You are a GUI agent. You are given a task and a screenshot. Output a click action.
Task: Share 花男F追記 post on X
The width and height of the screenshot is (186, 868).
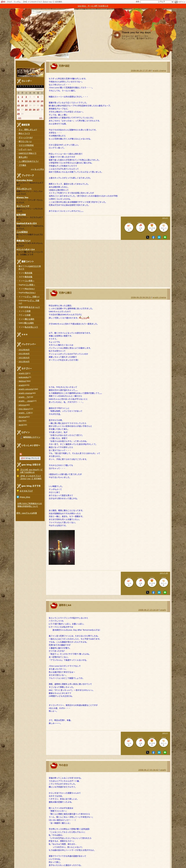[x=147, y=237]
